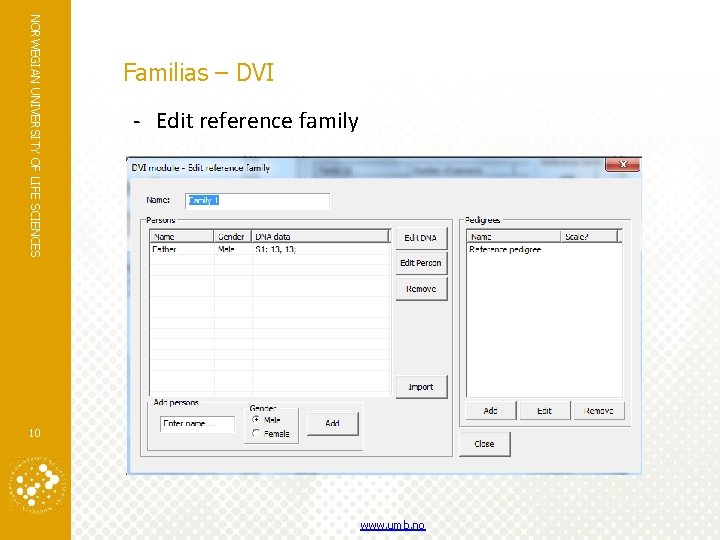Click the Import button
The height and width of the screenshot is (540, 720).
(421, 387)
